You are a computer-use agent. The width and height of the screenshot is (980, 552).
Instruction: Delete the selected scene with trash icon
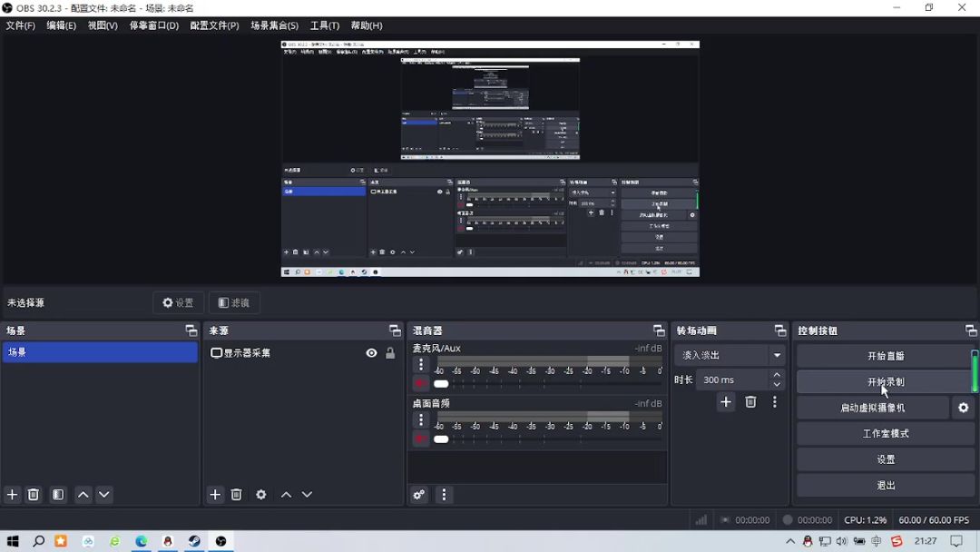click(34, 495)
